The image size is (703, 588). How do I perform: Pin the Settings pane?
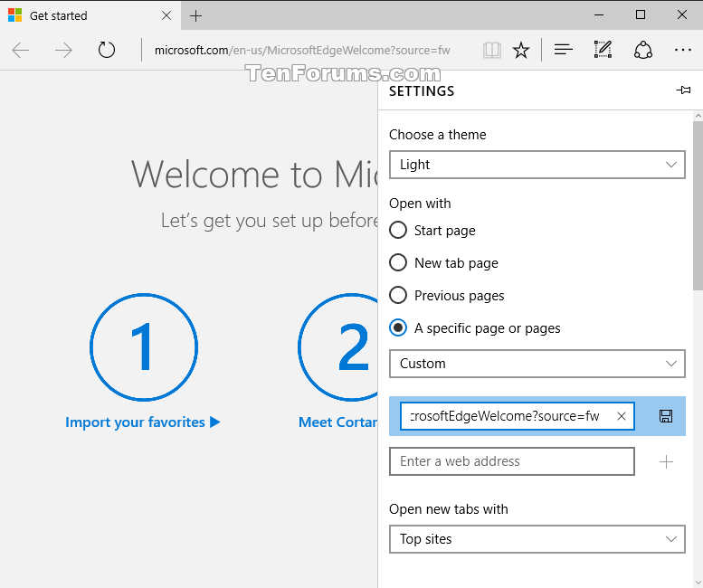coord(683,90)
